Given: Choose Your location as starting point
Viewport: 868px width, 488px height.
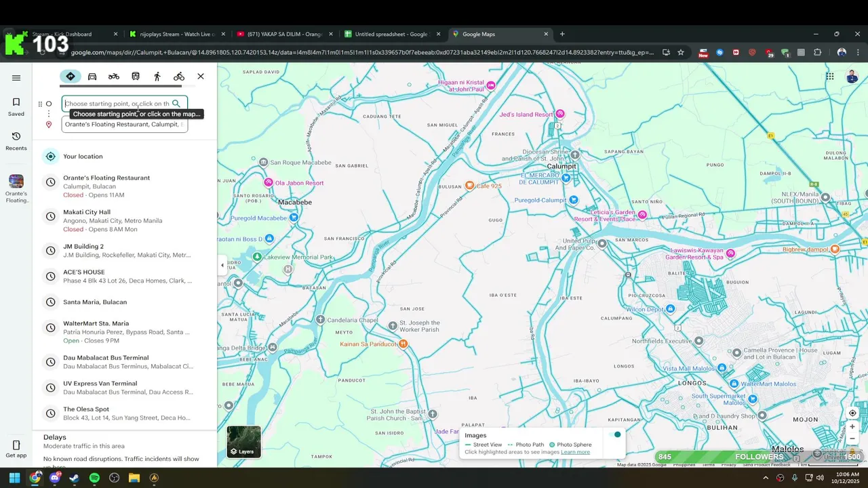Looking at the screenshot, I should [125, 157].
